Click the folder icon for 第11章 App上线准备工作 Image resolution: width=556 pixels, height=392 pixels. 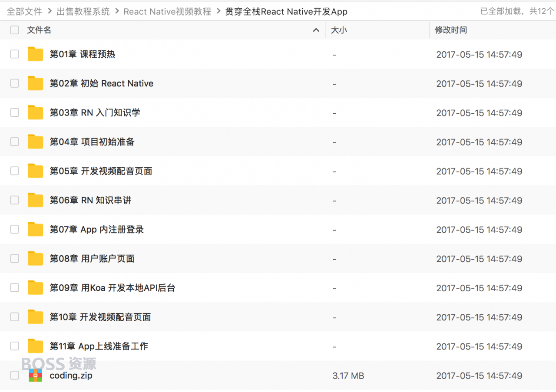(35, 346)
